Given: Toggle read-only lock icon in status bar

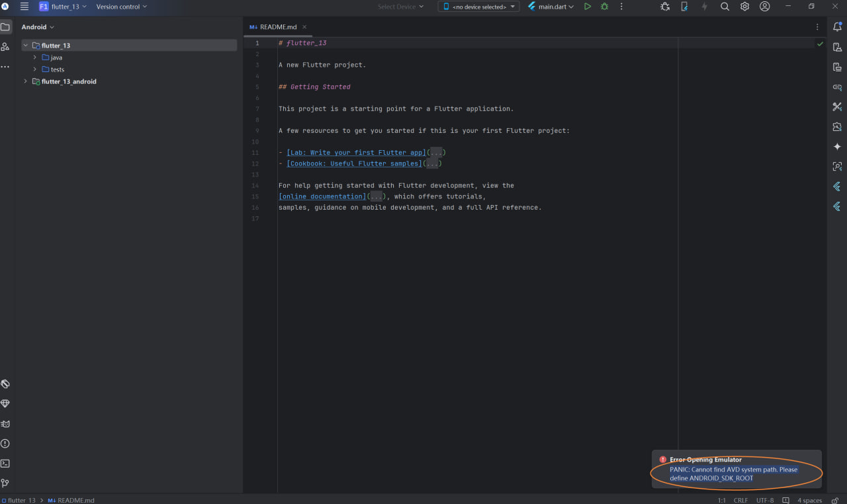Looking at the screenshot, I should 836,500.
